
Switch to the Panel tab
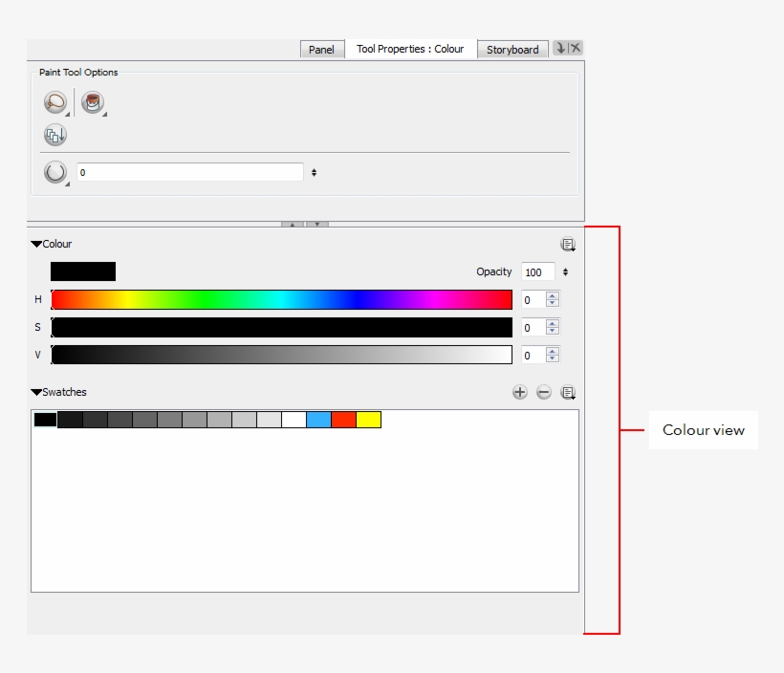click(322, 49)
